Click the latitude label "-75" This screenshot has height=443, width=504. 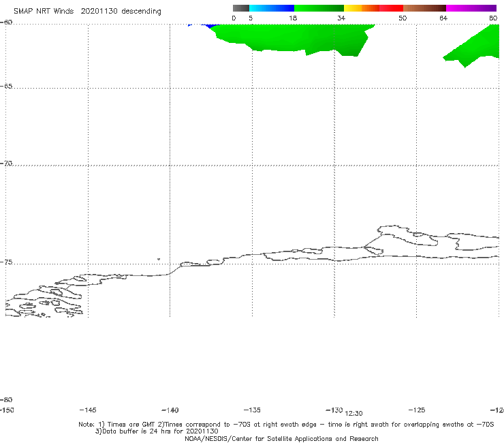6,262
